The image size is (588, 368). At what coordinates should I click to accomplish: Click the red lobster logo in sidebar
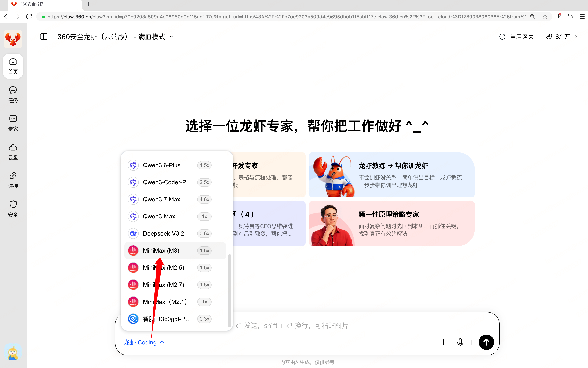click(x=13, y=39)
